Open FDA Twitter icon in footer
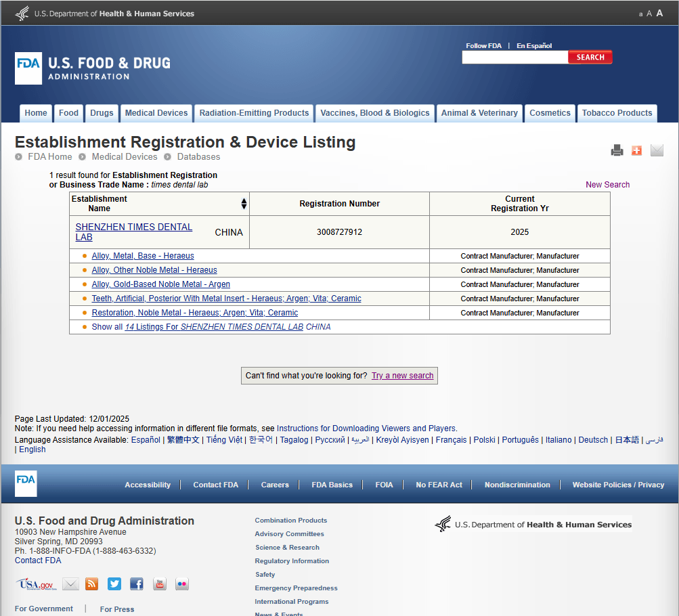Viewport: 679px width, 616px height. [x=114, y=584]
